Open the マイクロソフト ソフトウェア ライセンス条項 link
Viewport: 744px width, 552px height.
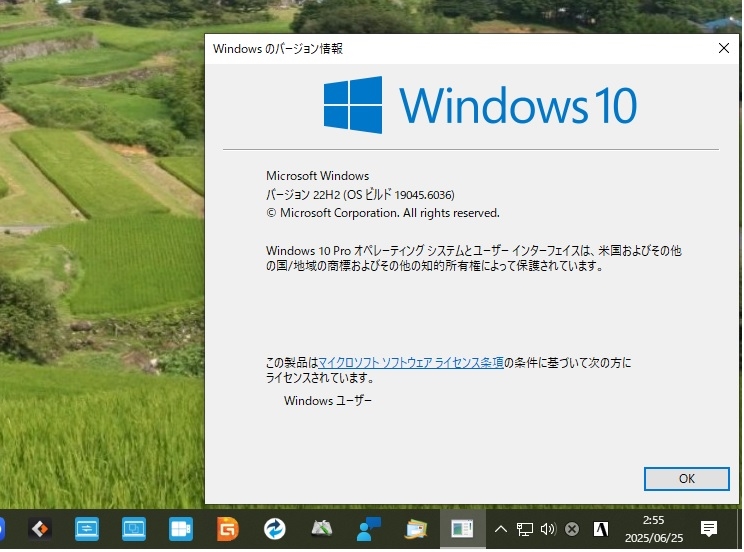pos(410,363)
